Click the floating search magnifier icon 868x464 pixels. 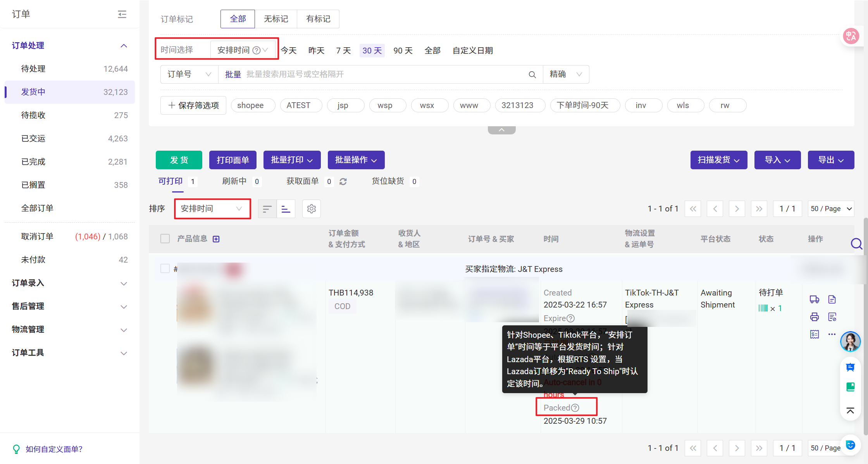point(856,244)
